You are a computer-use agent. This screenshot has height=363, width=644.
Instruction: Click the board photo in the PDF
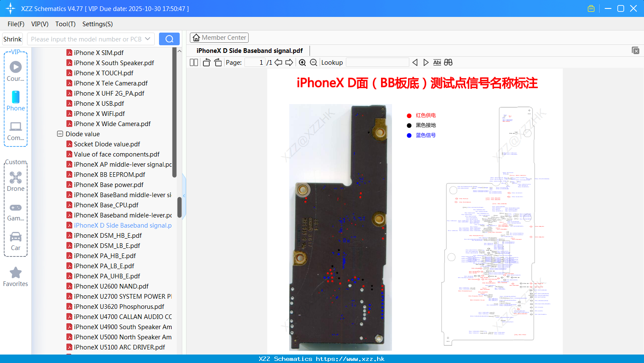[x=340, y=227]
